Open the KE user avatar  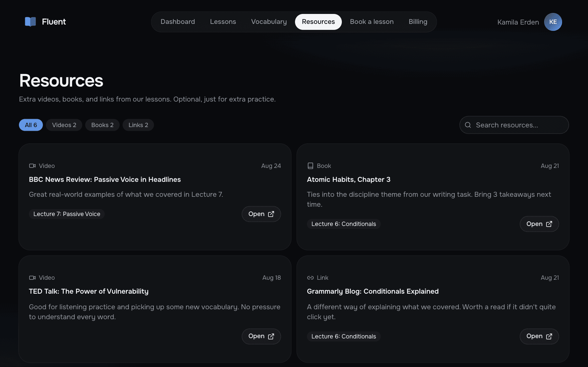pos(553,22)
